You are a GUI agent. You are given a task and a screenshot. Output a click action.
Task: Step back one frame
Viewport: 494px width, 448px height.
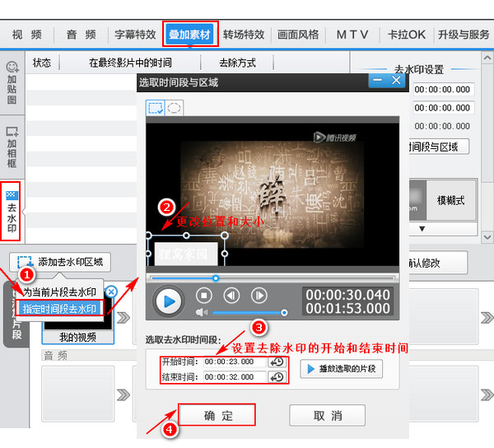(x=231, y=296)
